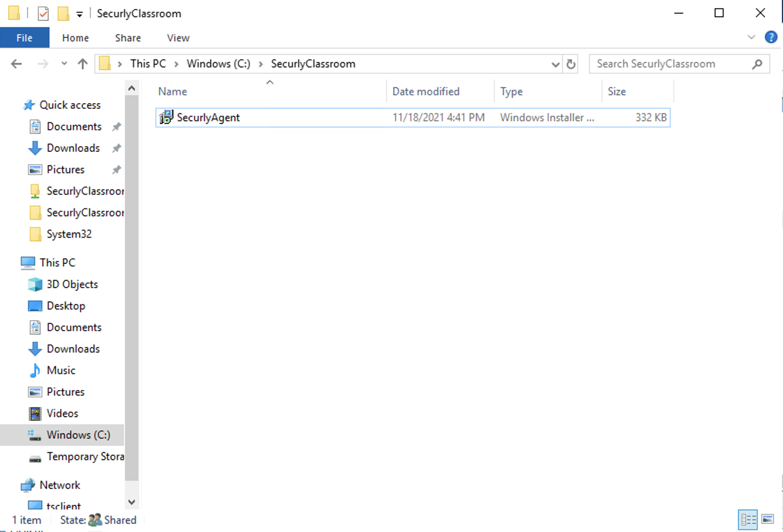The height and width of the screenshot is (532, 783).
Task: Click the New Folder quick access toolbar icon
Action: (63, 13)
